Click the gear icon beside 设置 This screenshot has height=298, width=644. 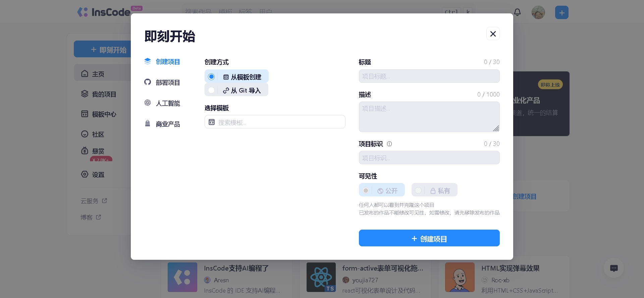tap(85, 174)
